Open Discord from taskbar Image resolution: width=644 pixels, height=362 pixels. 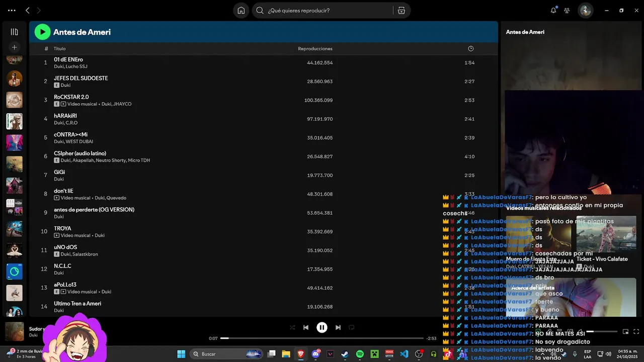[316, 354]
